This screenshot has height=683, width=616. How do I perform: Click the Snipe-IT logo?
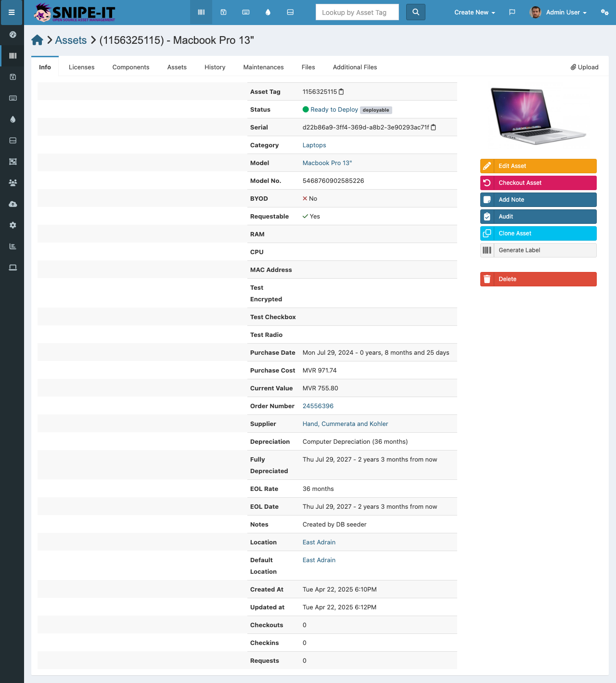tap(75, 13)
